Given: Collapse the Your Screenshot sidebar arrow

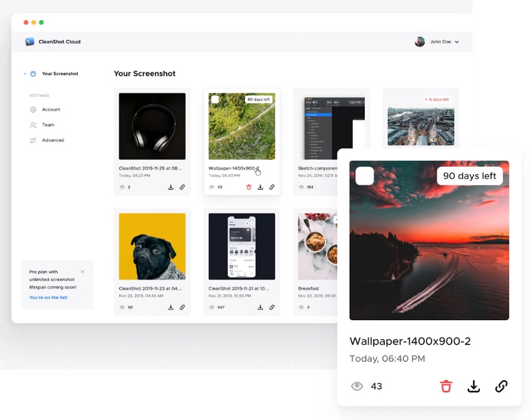Looking at the screenshot, I should [x=25, y=74].
